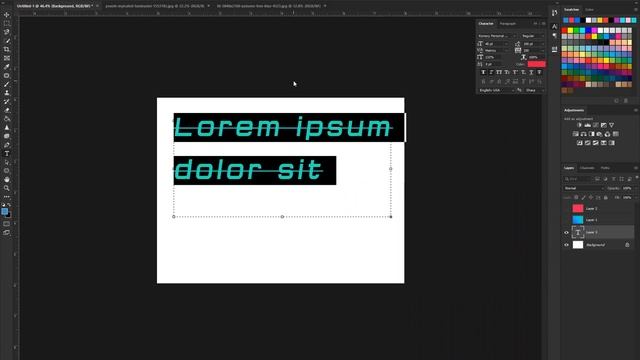Select the History Brush tool

pyautogui.click(x=7, y=101)
